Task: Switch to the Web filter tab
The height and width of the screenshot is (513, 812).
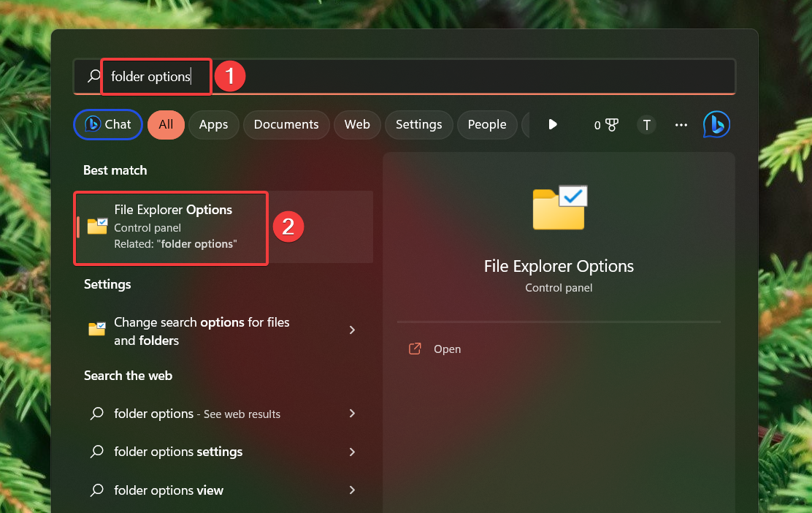Action: click(x=357, y=125)
